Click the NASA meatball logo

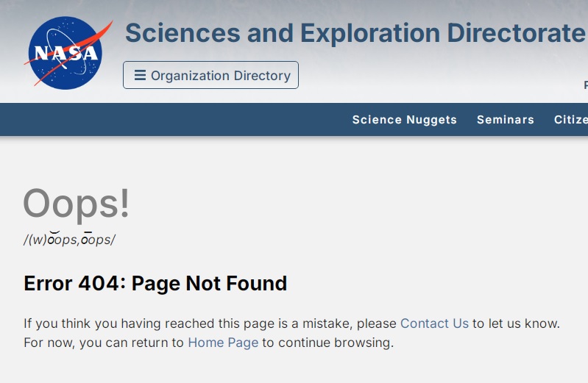click(x=65, y=54)
